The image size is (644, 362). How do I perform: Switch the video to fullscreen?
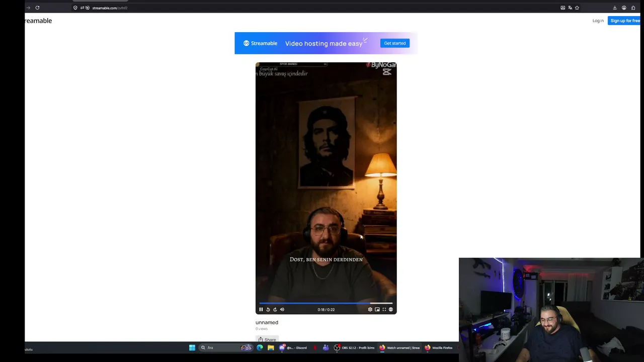[384, 310]
